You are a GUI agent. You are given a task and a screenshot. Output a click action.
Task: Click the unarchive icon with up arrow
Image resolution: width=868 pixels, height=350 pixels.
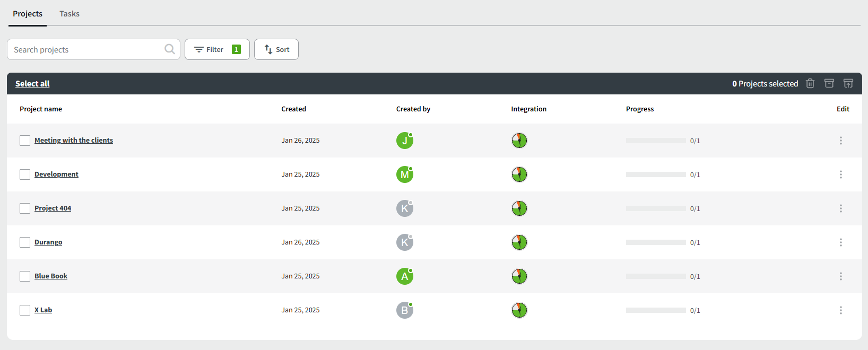pyautogui.click(x=848, y=83)
